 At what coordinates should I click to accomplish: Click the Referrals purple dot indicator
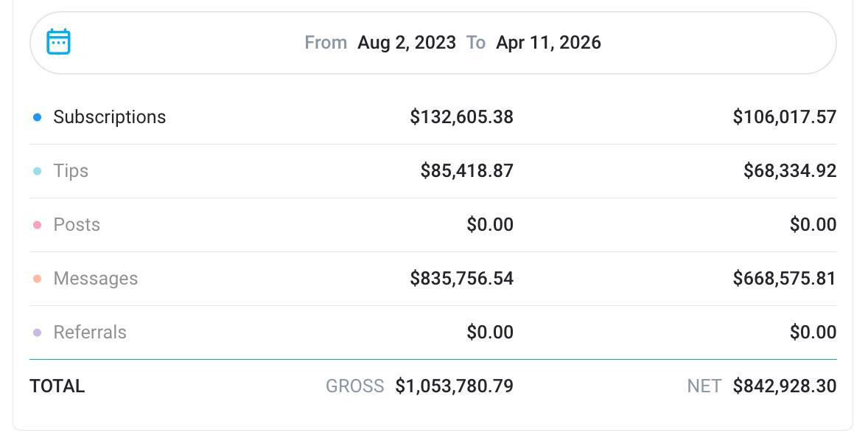point(37,333)
